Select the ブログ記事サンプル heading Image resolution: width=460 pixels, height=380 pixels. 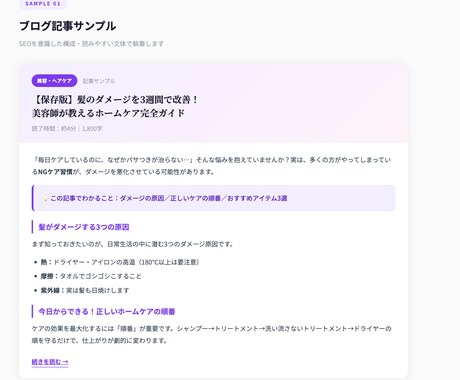68,26
